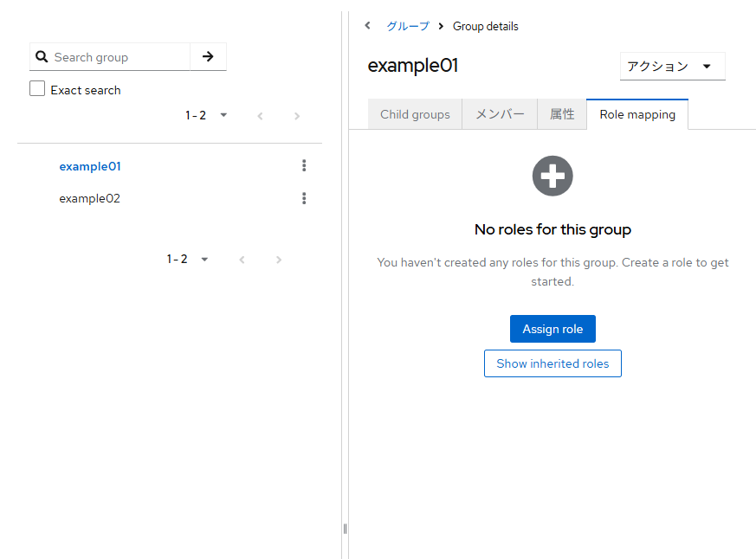The width and height of the screenshot is (756, 559).
Task: Toggle the Exact search checkbox
Action: [37, 88]
